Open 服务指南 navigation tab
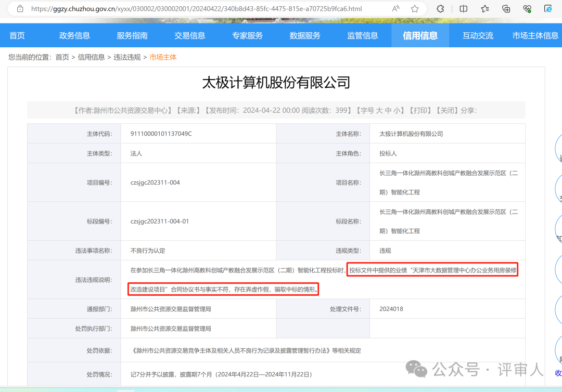The image size is (562, 392). point(132,35)
